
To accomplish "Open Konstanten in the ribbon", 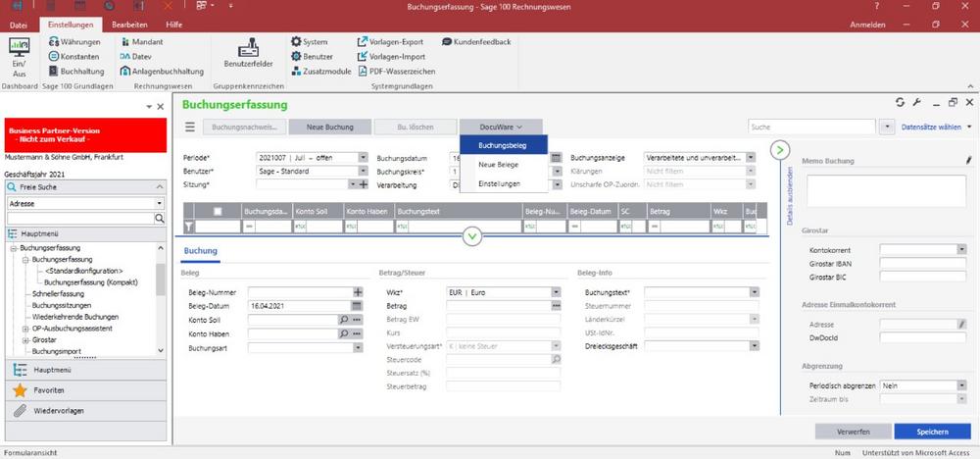I will (73, 56).
